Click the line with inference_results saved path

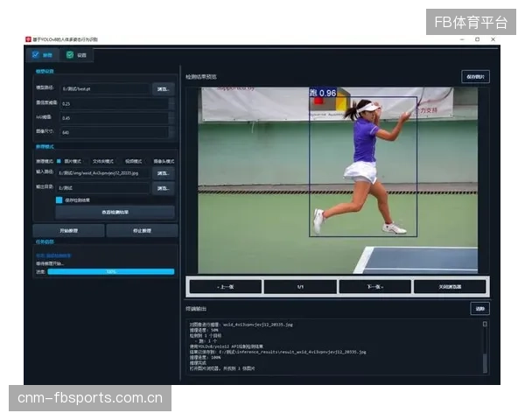tap(277, 352)
